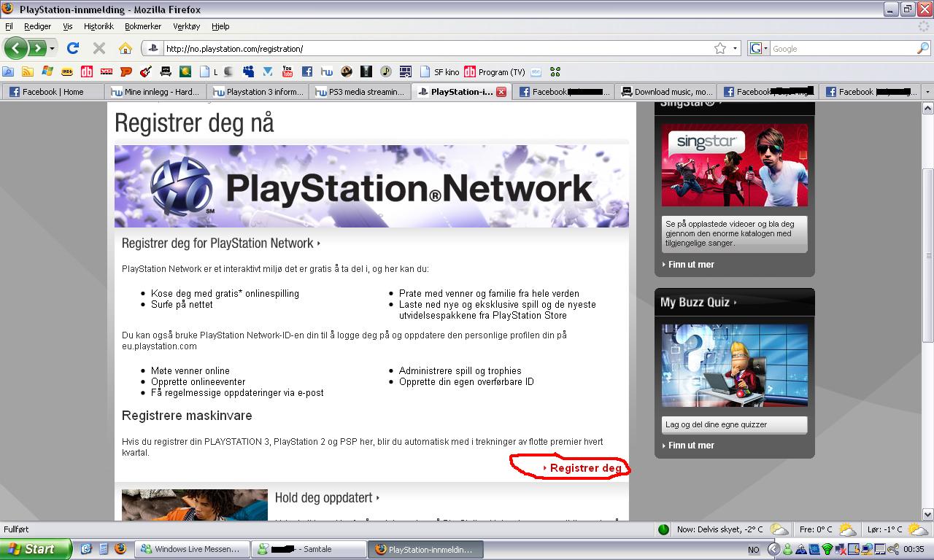Screen dimensions: 934x560
Task: Open the Facebook bookmark in bookmarks toolbar
Action: (x=306, y=71)
